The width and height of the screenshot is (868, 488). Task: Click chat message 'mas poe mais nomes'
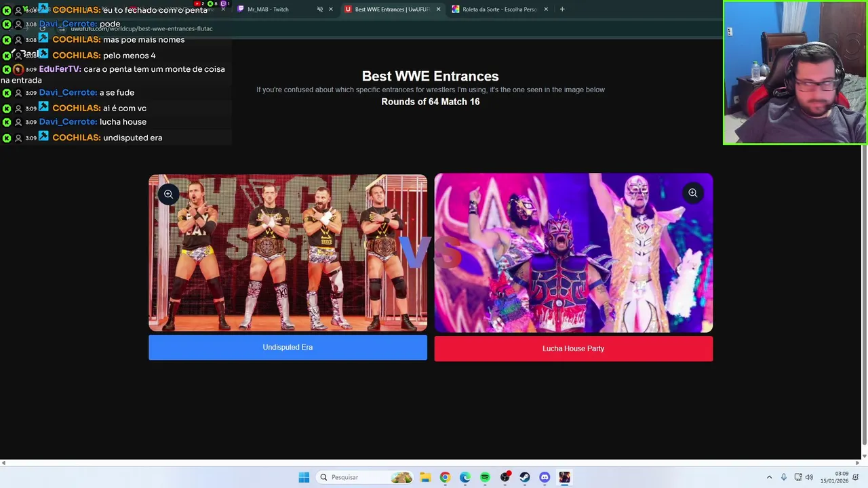144,39
